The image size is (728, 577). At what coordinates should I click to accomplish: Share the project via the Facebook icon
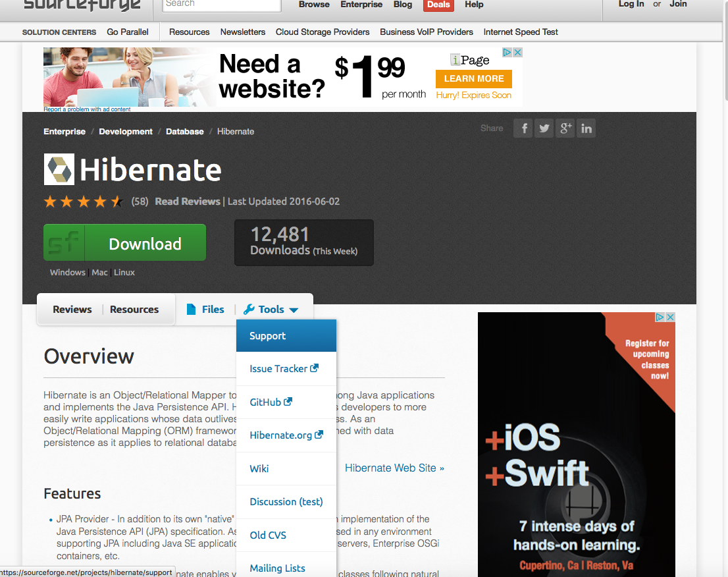(523, 128)
